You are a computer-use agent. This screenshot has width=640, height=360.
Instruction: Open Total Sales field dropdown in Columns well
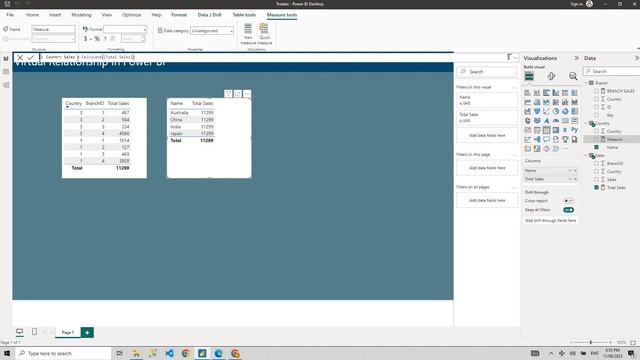pyautogui.click(x=570, y=179)
